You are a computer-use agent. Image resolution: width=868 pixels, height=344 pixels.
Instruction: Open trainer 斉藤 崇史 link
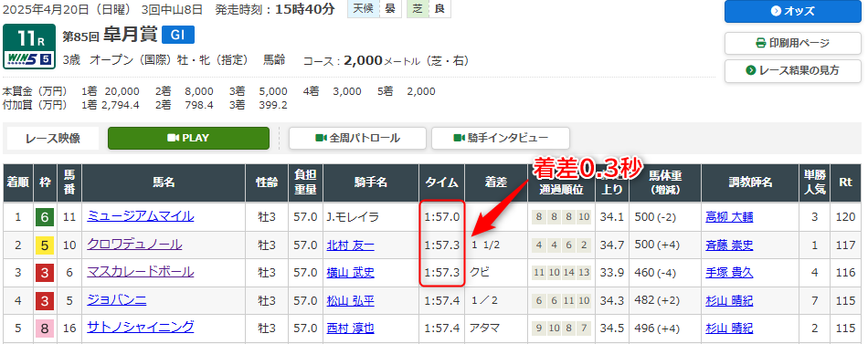click(x=729, y=245)
